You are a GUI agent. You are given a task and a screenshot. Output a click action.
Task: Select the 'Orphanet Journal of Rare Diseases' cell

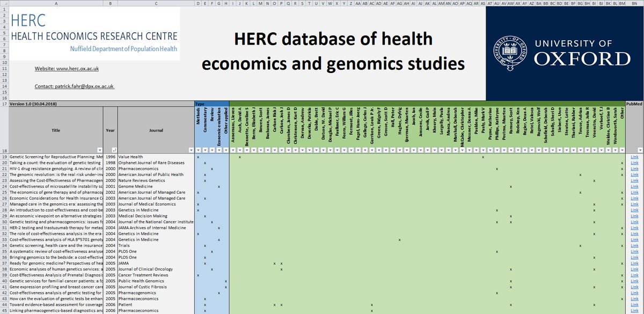pyautogui.click(x=156, y=163)
